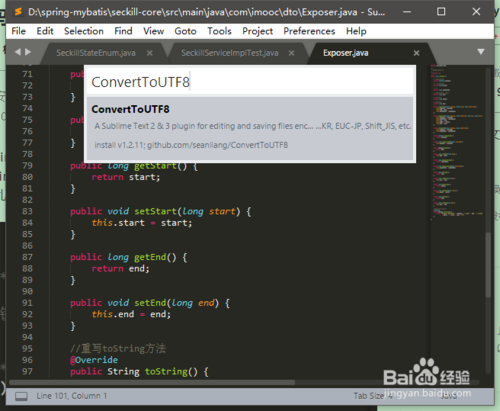The height and width of the screenshot is (411, 500).
Task: Click the horizontal scrollbar thumb
Action: click(x=152, y=382)
